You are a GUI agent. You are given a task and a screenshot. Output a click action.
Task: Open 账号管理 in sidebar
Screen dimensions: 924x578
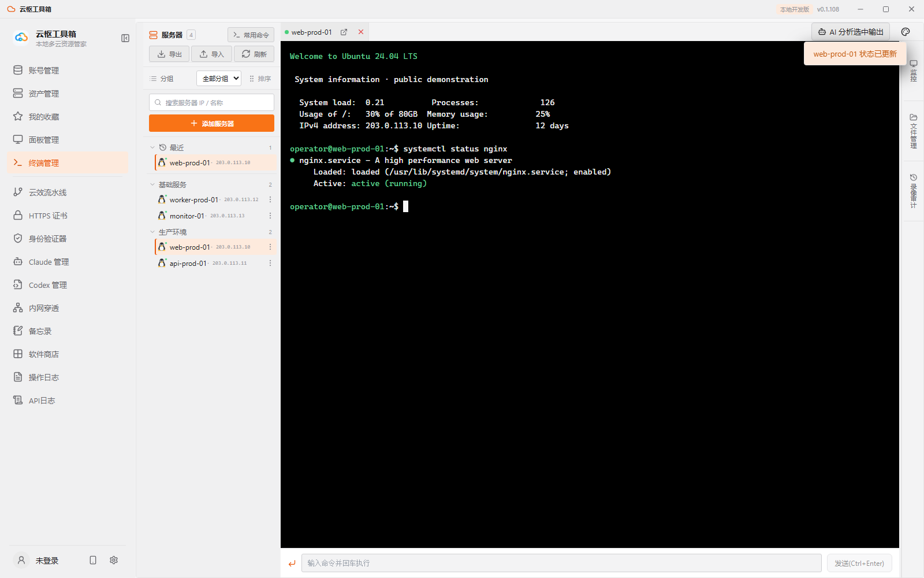click(68, 71)
